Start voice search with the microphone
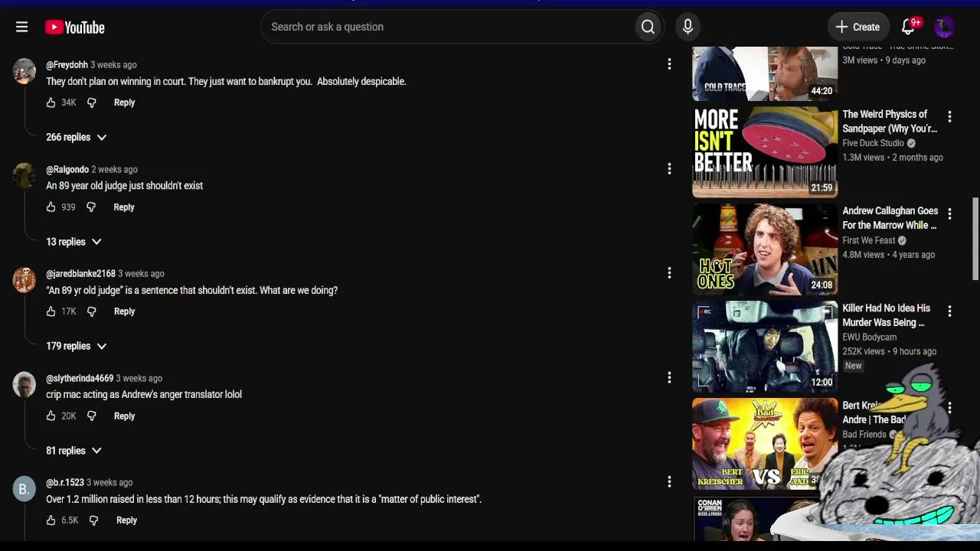 click(x=688, y=27)
